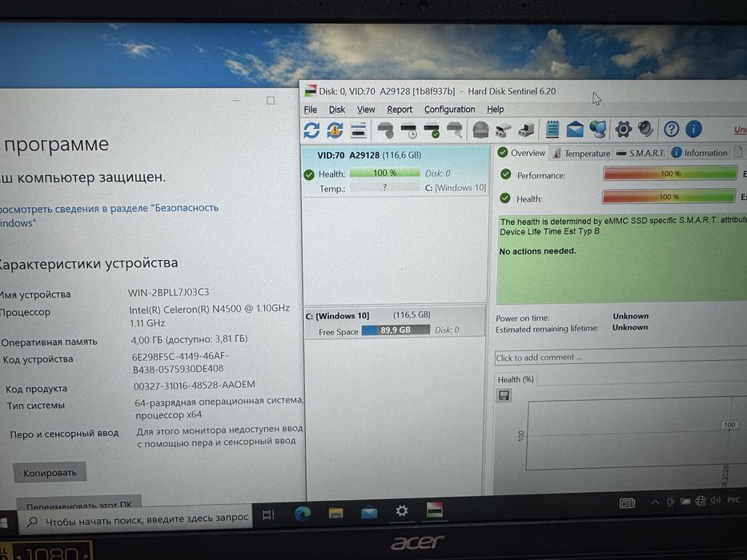
Task: Switch to the S.M.A.R.T. tab
Action: [x=641, y=153]
